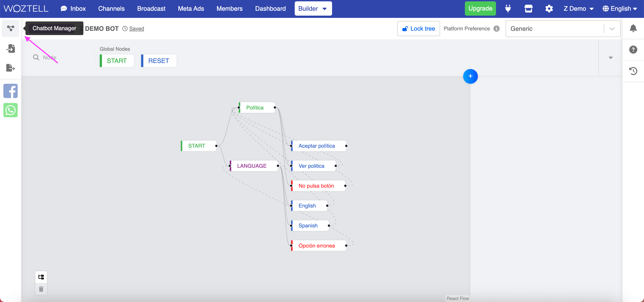Screen dimensions: 644x302
Task: Click the RESET global node button
Action: click(159, 61)
